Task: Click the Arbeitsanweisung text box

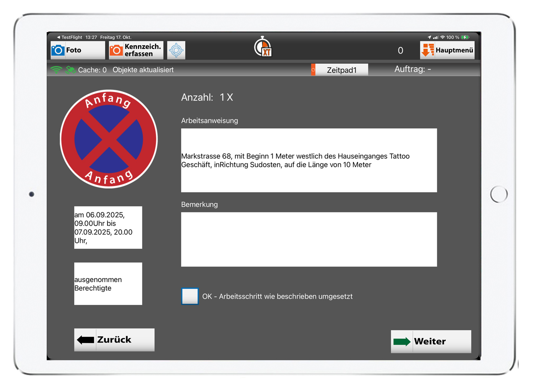Action: point(309,160)
